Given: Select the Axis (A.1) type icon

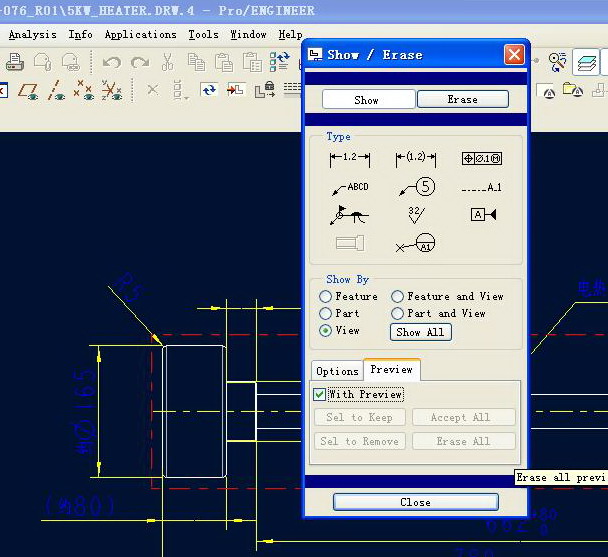Looking at the screenshot, I should 482,188.
